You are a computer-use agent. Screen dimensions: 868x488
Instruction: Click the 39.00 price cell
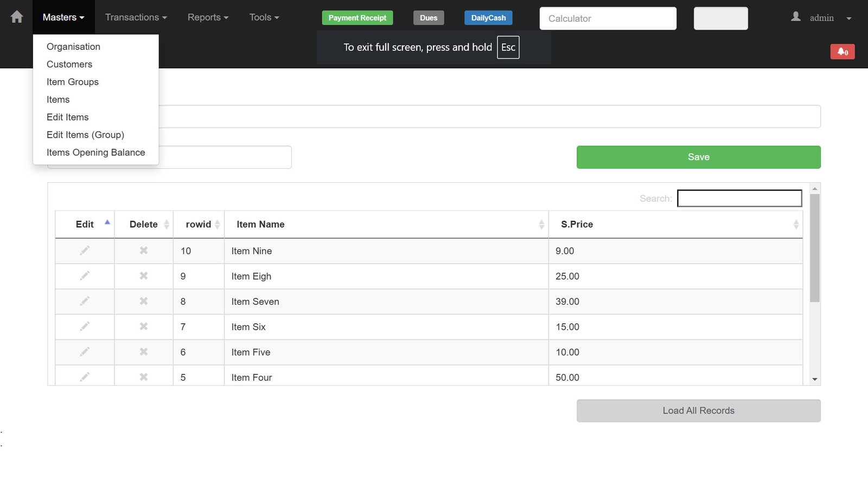(675, 301)
